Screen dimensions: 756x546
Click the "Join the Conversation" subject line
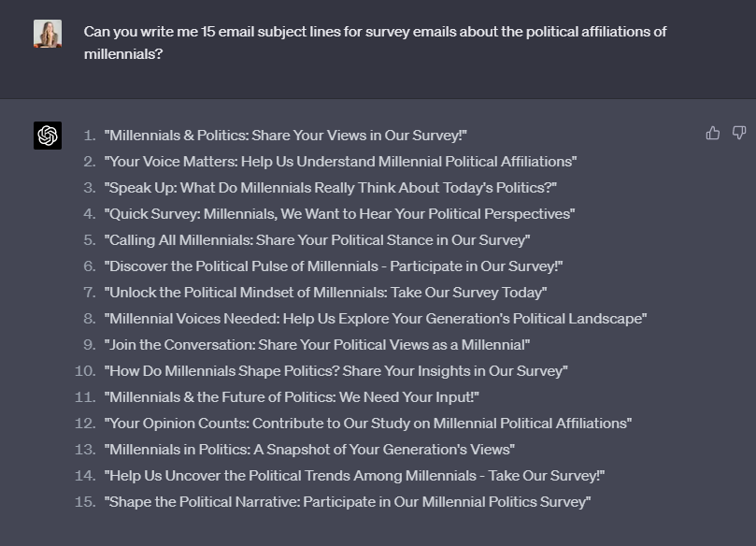point(317,345)
